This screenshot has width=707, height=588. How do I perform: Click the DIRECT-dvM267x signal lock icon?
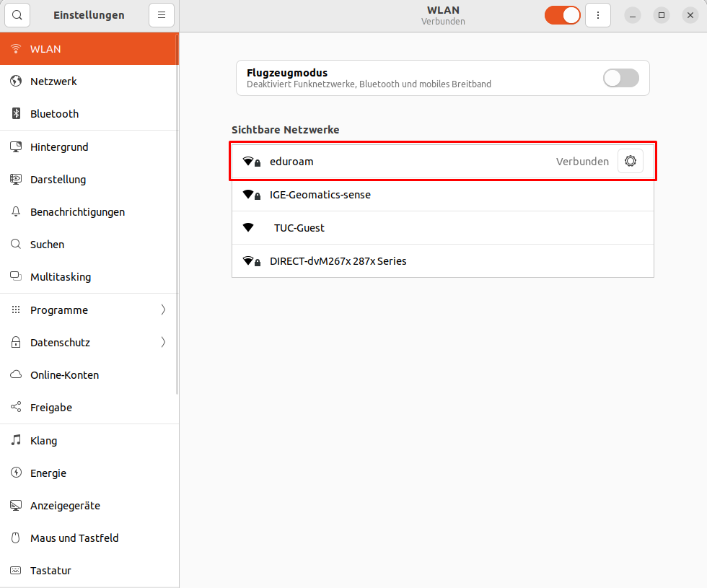pyautogui.click(x=251, y=261)
